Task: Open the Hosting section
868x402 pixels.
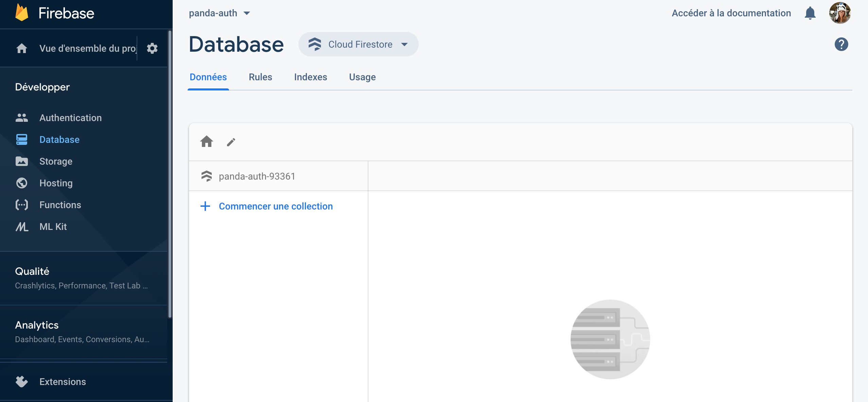Action: coord(56,183)
